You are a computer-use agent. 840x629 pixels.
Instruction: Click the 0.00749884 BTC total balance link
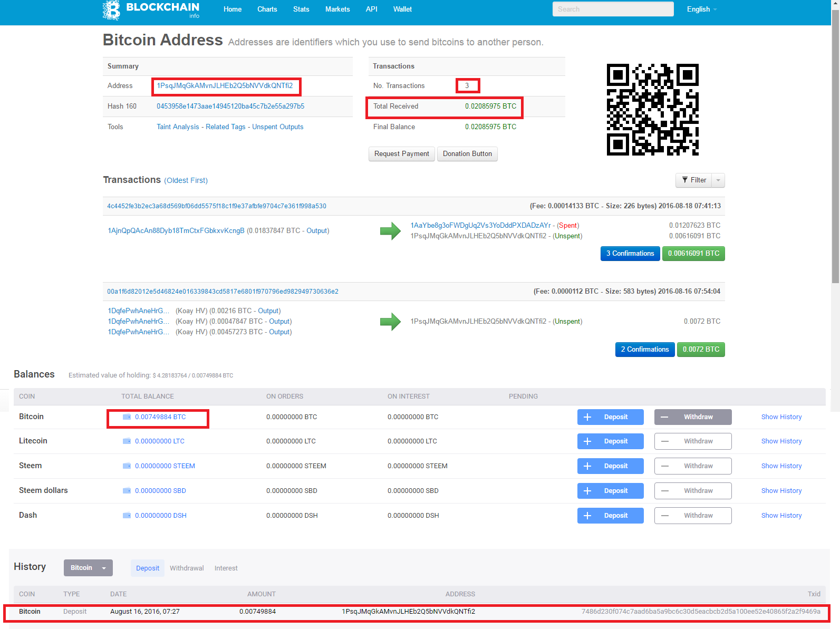tap(160, 417)
